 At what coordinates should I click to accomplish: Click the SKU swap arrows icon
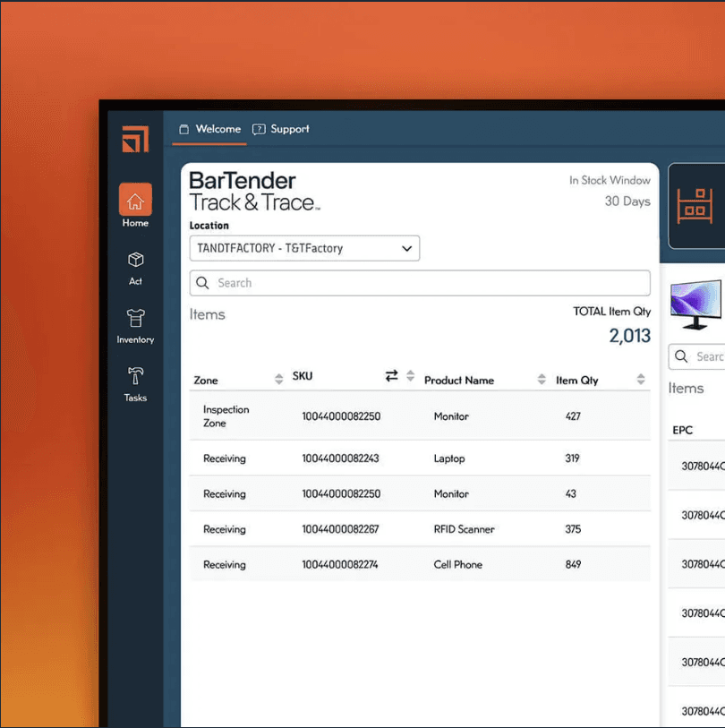tap(391, 375)
